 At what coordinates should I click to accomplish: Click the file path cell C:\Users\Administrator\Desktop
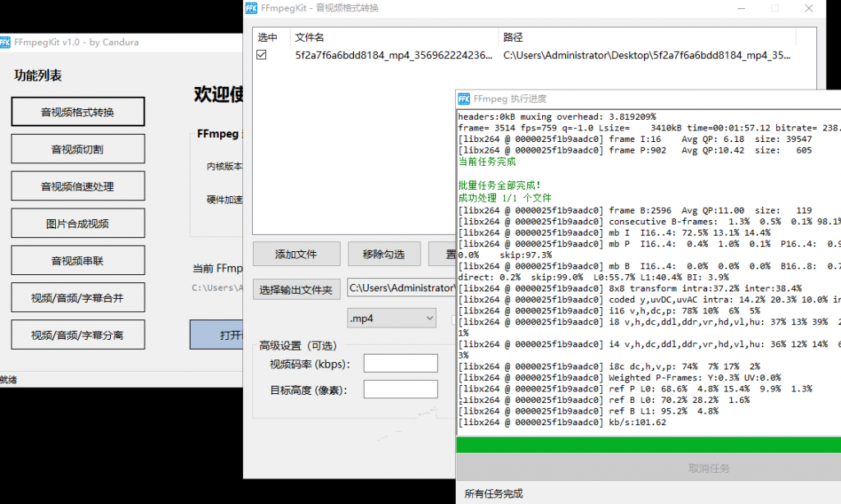click(x=647, y=55)
